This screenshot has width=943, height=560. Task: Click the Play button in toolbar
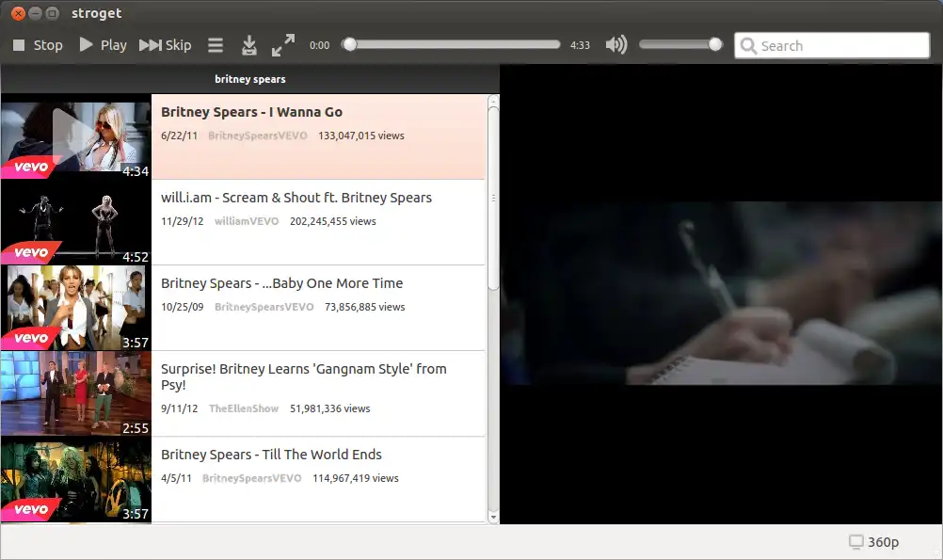pos(103,45)
